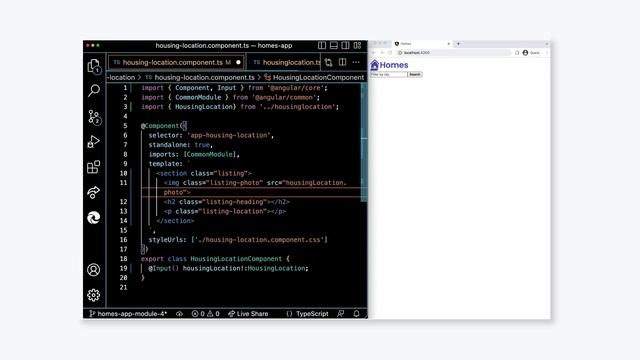
Task: Click the editor minimap scrollbar
Action: point(364,142)
